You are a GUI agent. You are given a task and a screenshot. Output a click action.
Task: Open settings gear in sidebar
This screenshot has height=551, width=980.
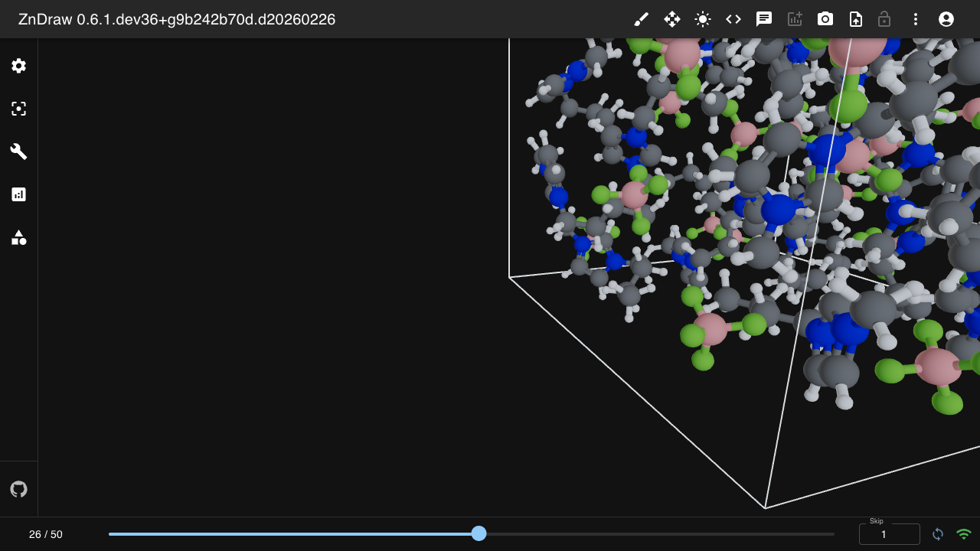[x=19, y=66]
